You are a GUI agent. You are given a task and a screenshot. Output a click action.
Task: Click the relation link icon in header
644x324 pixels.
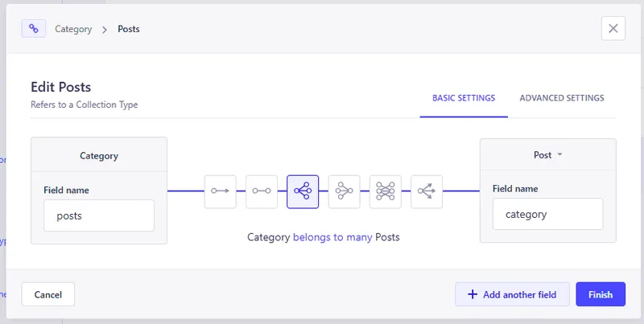(33, 28)
